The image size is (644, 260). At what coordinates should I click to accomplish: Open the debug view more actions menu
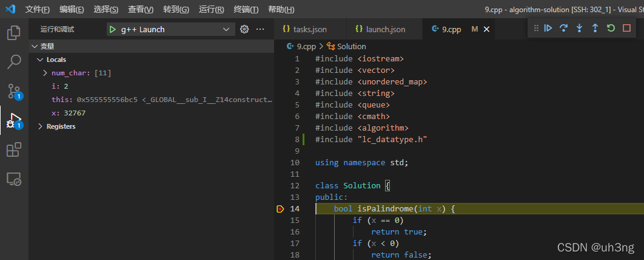[260, 29]
